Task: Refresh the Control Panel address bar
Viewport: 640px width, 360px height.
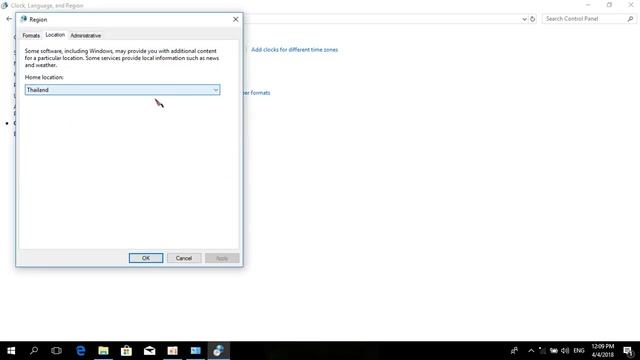Action: tap(532, 19)
